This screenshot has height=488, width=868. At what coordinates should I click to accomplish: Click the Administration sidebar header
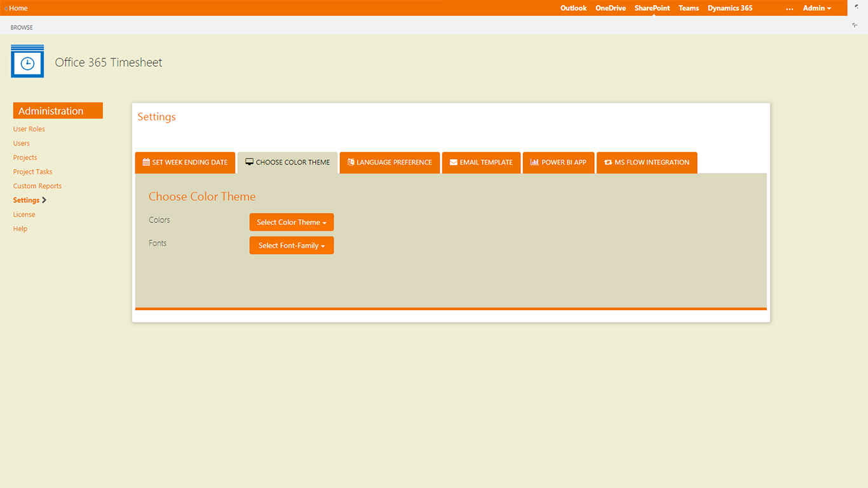(58, 111)
